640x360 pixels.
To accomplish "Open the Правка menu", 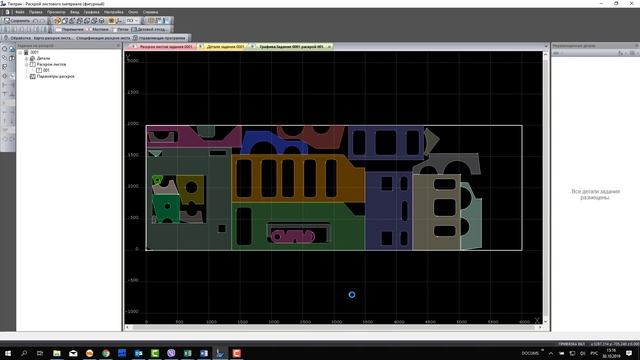I will [36, 12].
